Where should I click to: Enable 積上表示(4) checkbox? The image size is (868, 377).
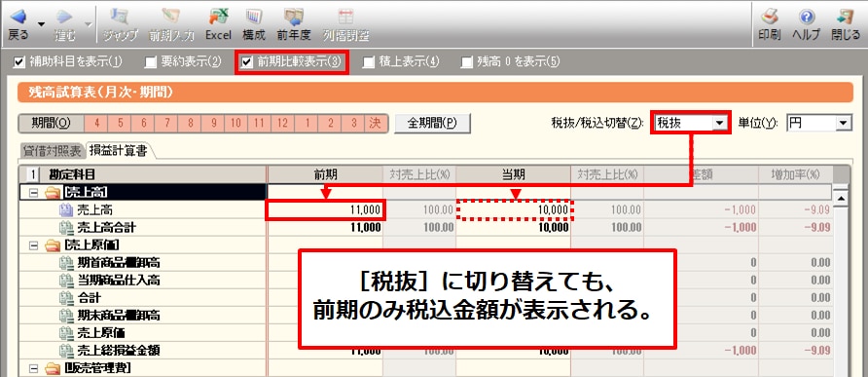[368, 61]
